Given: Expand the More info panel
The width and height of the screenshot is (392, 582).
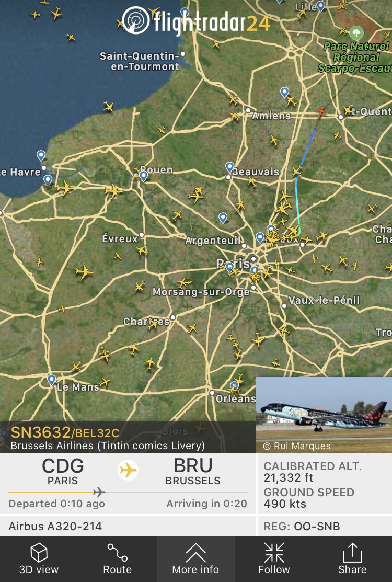Looking at the screenshot, I should [195, 558].
